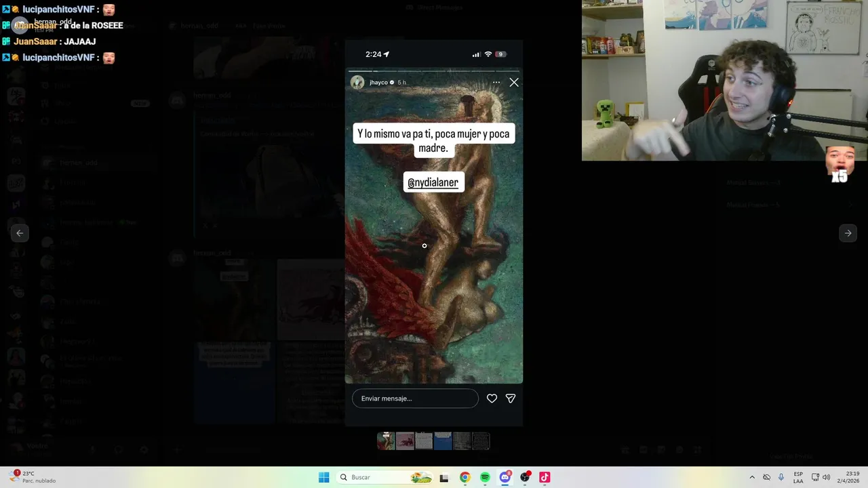Select the third gray text thumbnail

click(424, 441)
